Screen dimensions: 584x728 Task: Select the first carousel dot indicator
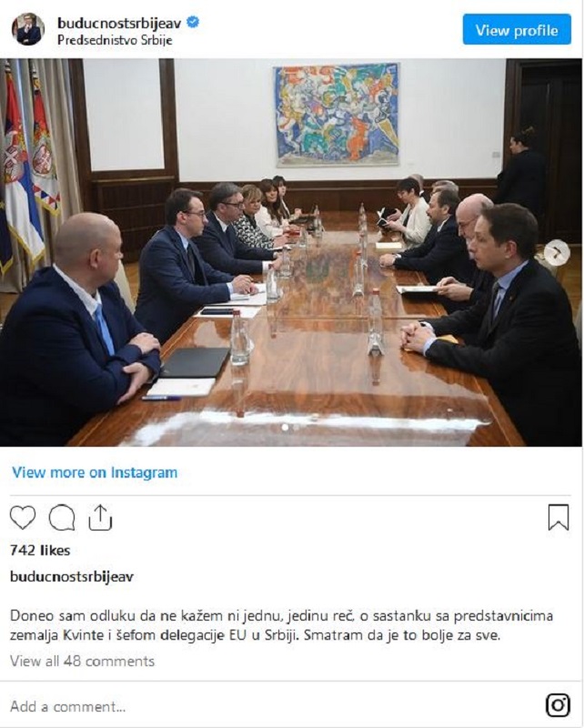(x=285, y=428)
